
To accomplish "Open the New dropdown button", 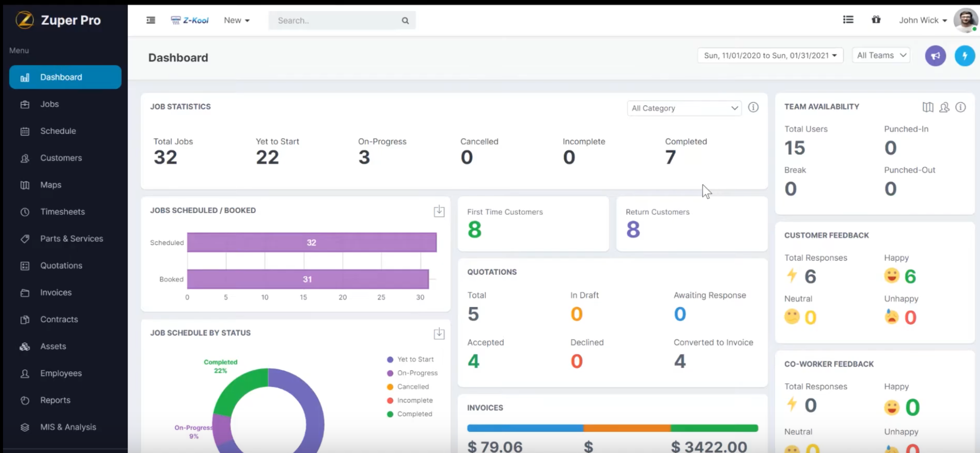I will [x=236, y=20].
